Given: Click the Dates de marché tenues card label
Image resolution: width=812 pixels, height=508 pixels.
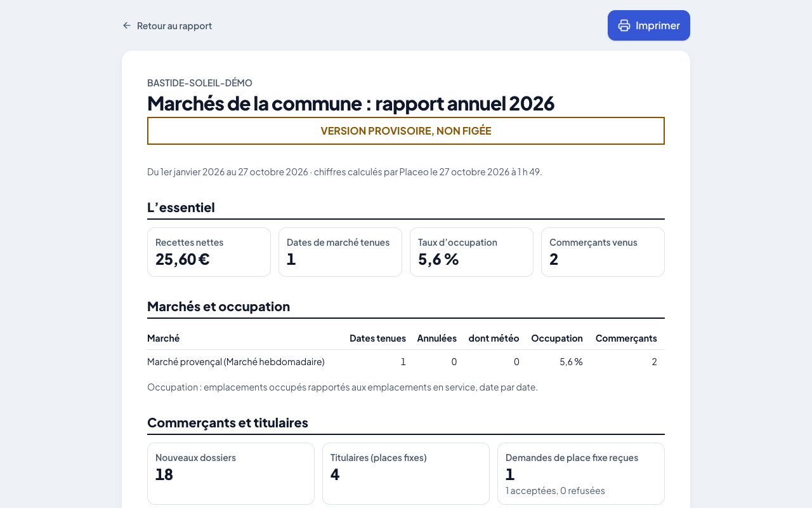Looking at the screenshot, I should [x=338, y=242].
